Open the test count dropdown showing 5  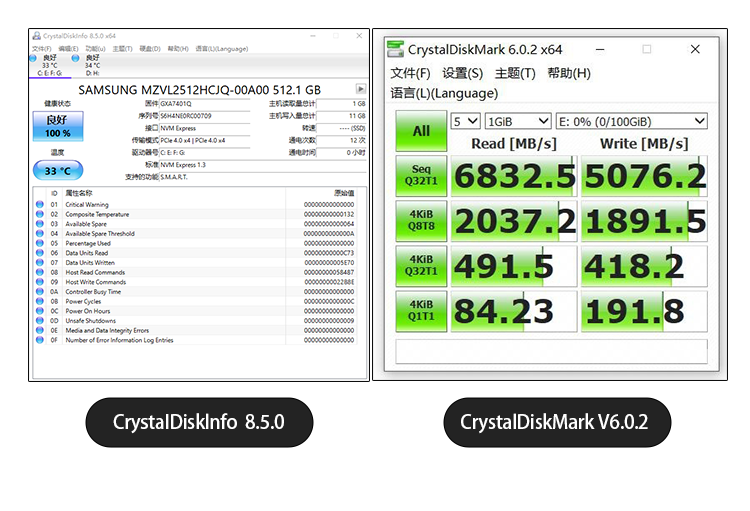465,122
